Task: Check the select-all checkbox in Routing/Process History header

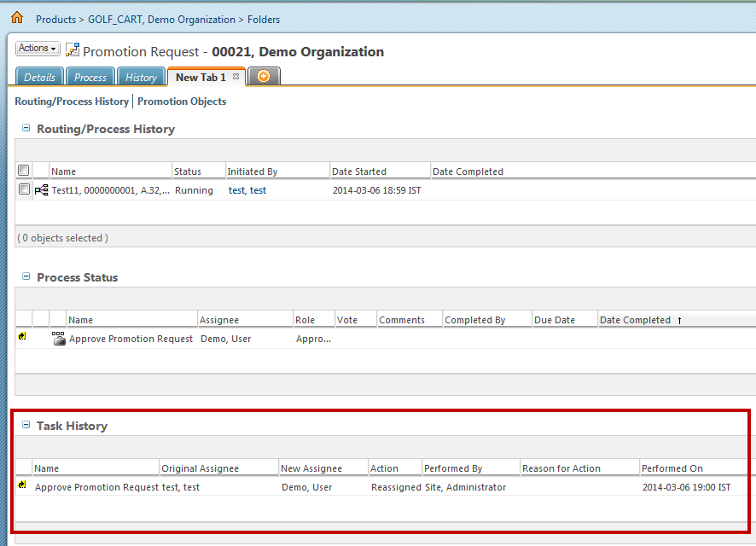Action: [24, 171]
